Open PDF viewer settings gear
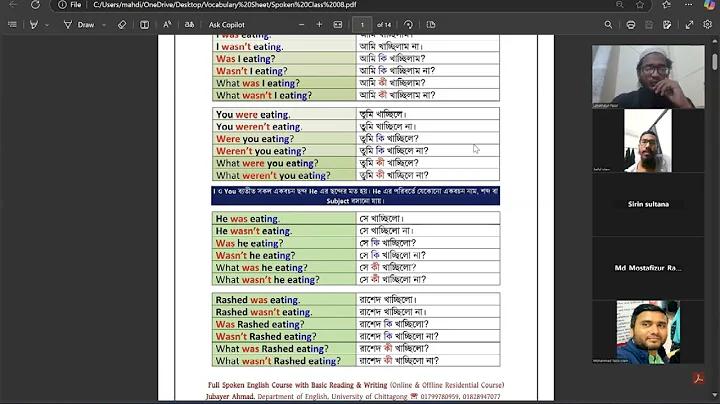The image size is (720, 404). click(708, 25)
